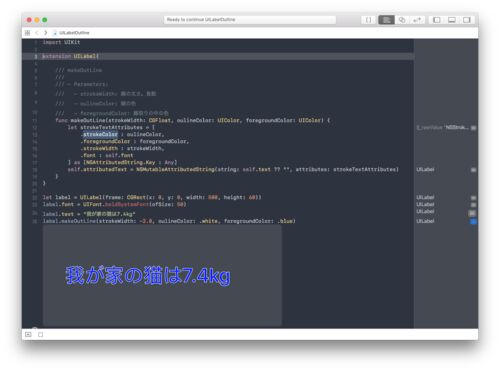Click the 'NSStruk...' result text in sidebar
The height and width of the screenshot is (371, 500).
coord(442,127)
